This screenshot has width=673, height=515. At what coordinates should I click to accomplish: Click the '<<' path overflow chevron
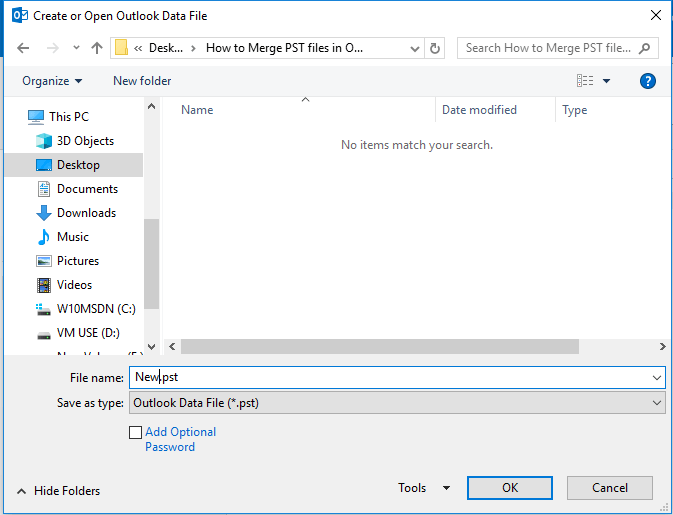(x=138, y=48)
